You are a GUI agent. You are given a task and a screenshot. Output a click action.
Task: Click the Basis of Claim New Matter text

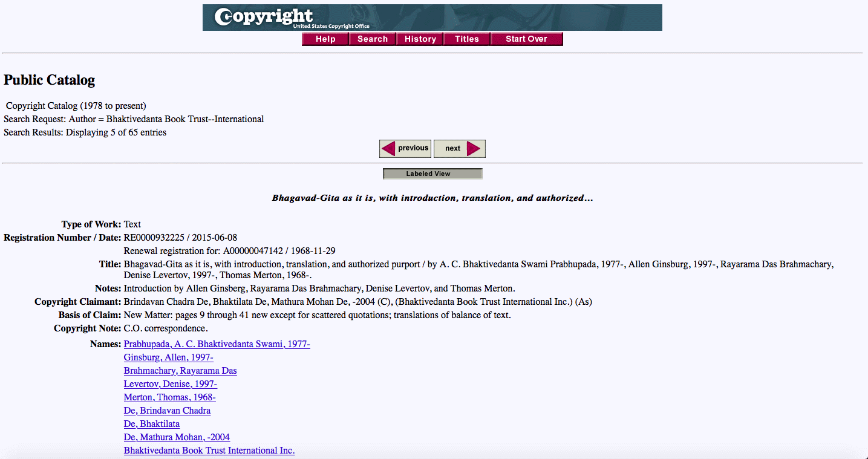point(318,315)
